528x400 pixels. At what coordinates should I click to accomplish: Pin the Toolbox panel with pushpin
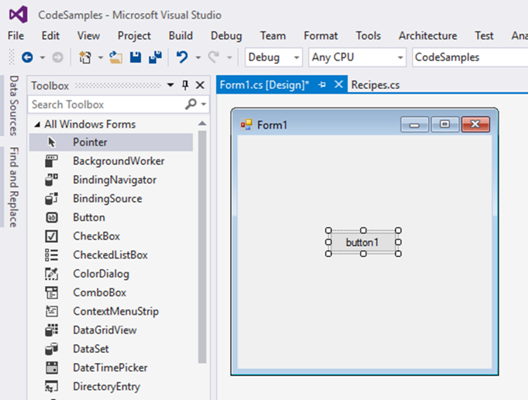point(185,86)
